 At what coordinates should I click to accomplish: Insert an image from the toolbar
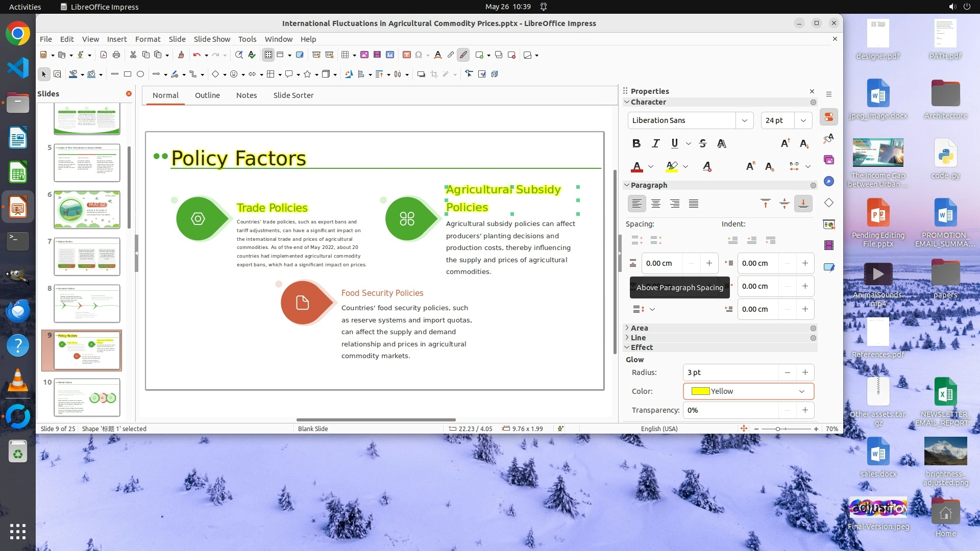click(x=364, y=55)
